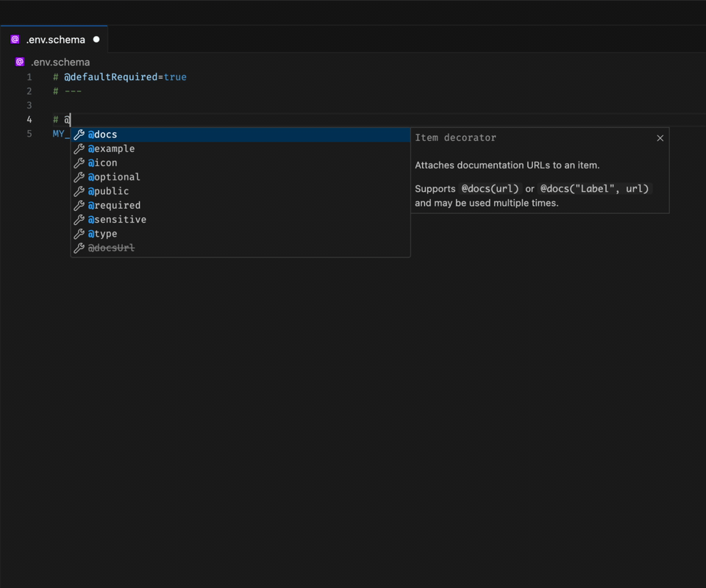The height and width of the screenshot is (588, 706).
Task: Click 'Attaches documentation URLs to an item.' text
Action: (507, 165)
